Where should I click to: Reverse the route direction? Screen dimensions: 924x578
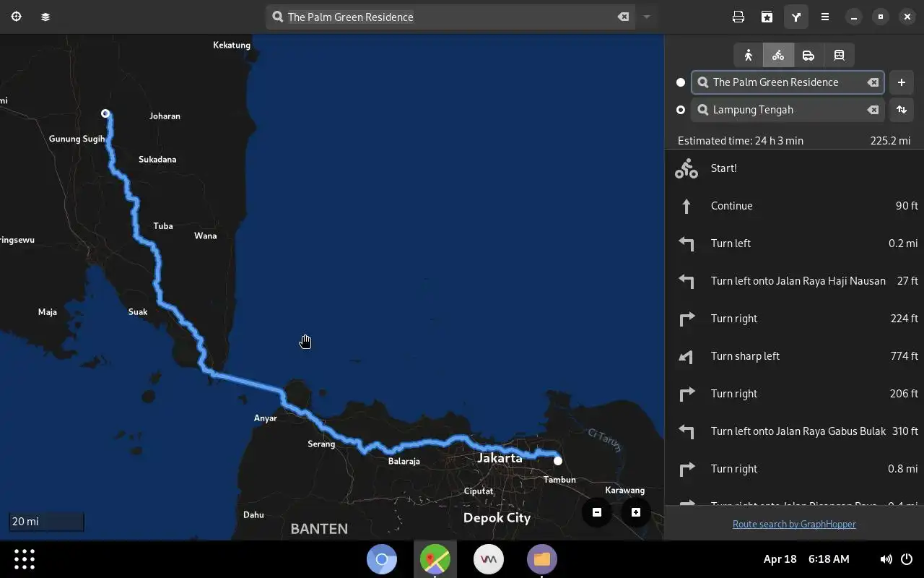902,110
